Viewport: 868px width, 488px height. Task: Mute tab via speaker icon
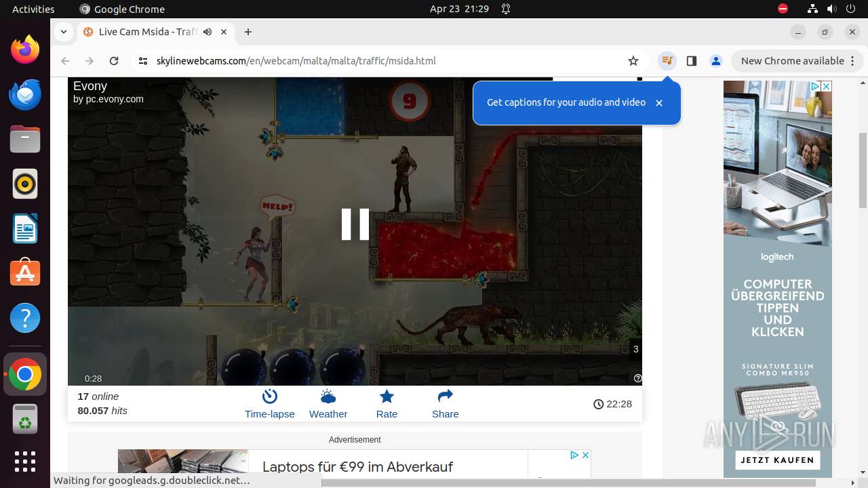(x=208, y=32)
